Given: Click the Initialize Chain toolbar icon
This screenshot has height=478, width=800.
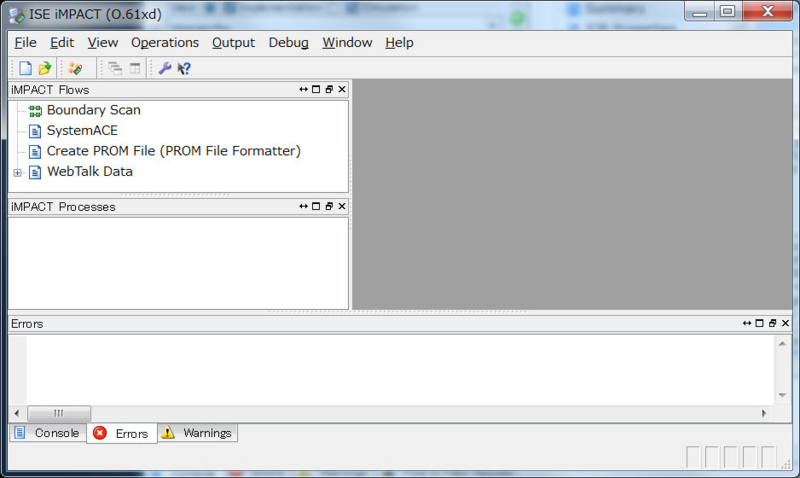Looking at the screenshot, I should click(x=75, y=68).
